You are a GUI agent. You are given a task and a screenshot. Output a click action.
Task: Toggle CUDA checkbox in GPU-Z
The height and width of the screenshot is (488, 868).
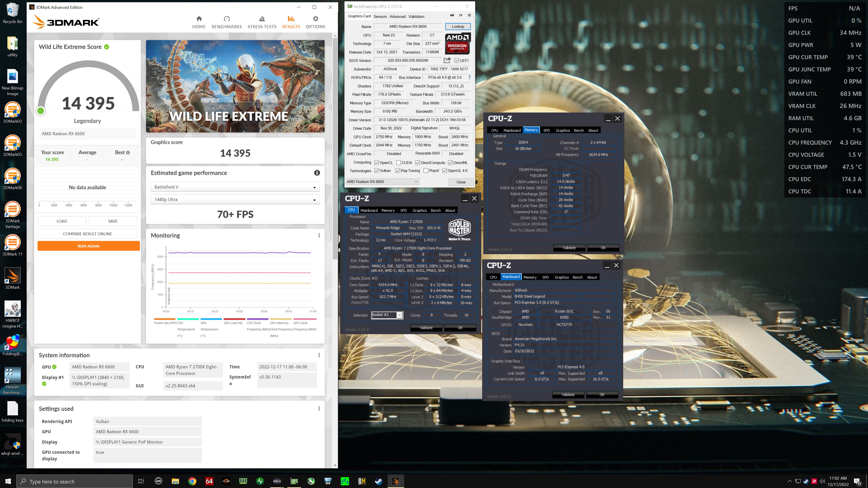click(x=398, y=163)
